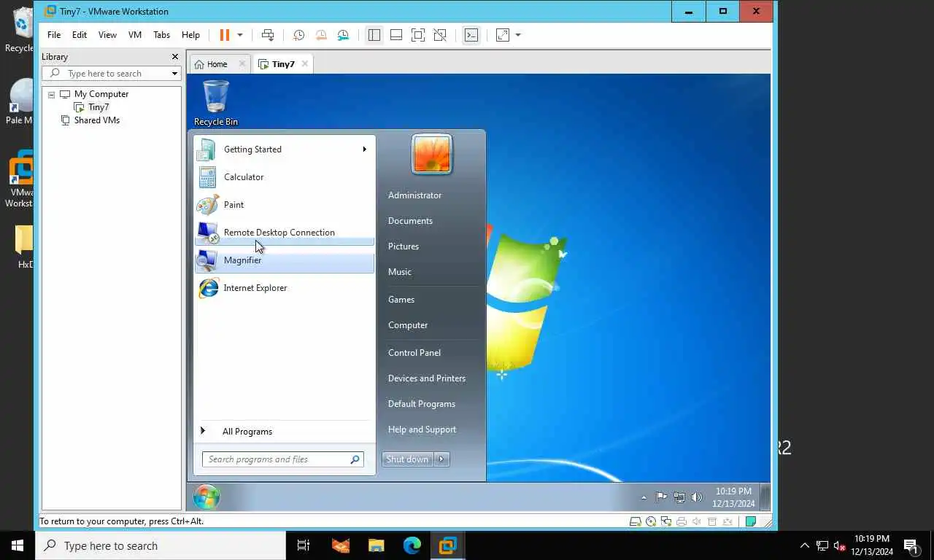Collapse the My Computer tree node
Screen dimensions: 934x560
(x=51, y=95)
